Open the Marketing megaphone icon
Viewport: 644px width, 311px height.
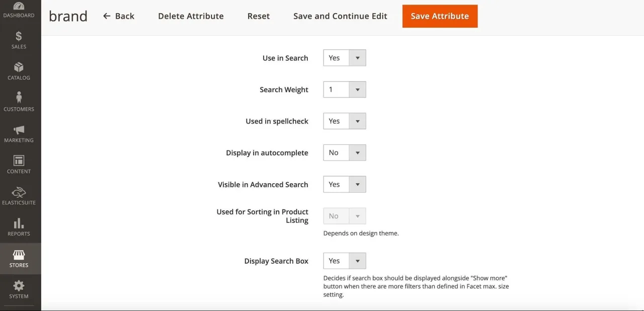(x=19, y=129)
